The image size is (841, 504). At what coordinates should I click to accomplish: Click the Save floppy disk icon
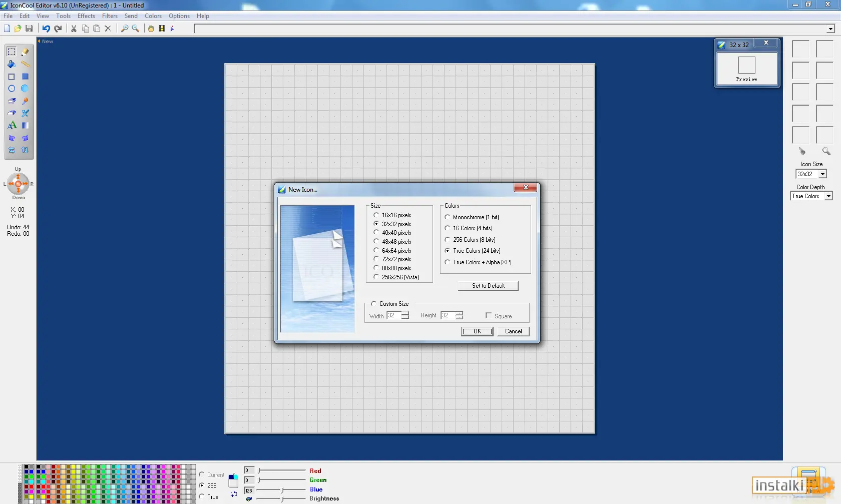[x=29, y=29]
